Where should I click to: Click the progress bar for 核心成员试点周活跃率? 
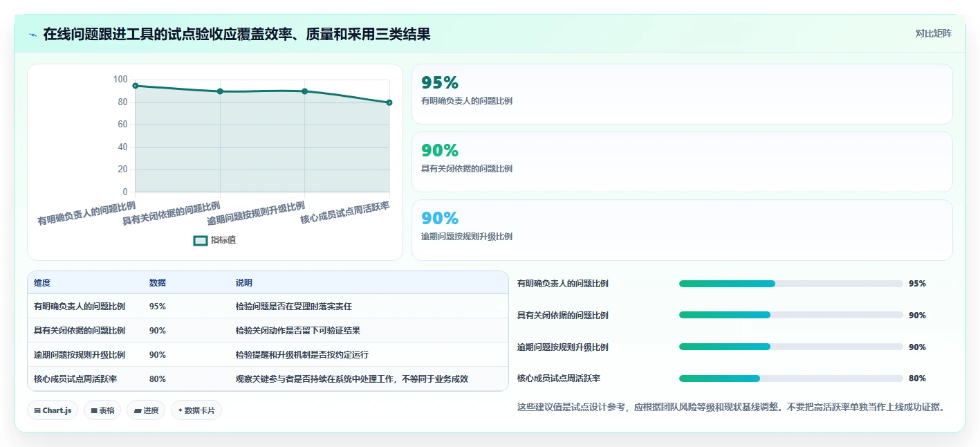pos(791,378)
